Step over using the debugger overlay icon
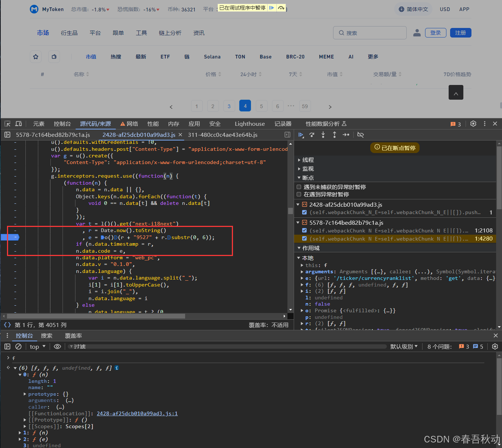 click(x=281, y=8)
